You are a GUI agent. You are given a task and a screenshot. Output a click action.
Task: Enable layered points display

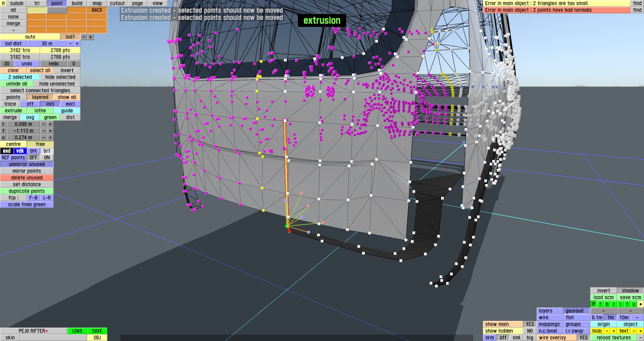40,97
